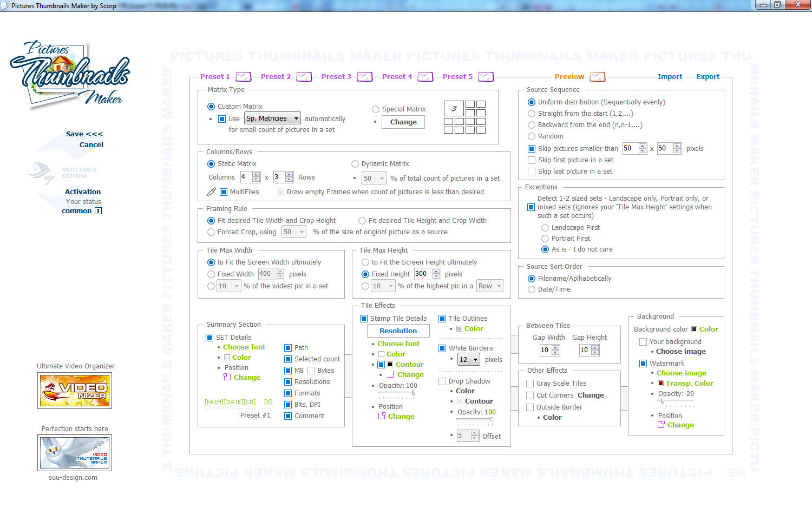This screenshot has height=515, width=812.
Task: Click the frame icon beside Preset 2
Action: click(x=304, y=77)
